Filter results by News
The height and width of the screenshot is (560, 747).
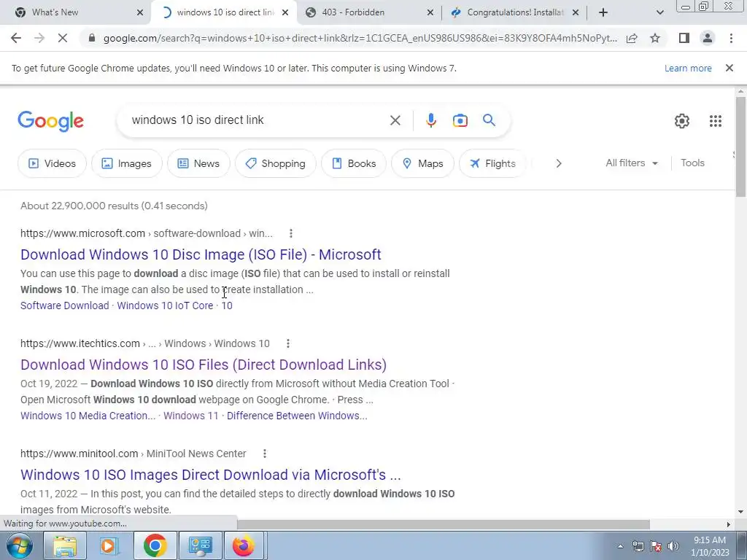click(x=198, y=163)
